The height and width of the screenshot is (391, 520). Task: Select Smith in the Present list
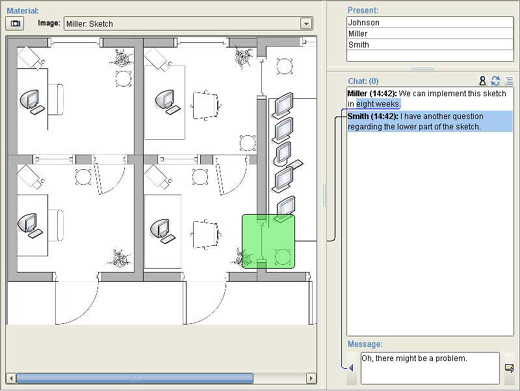[430, 45]
